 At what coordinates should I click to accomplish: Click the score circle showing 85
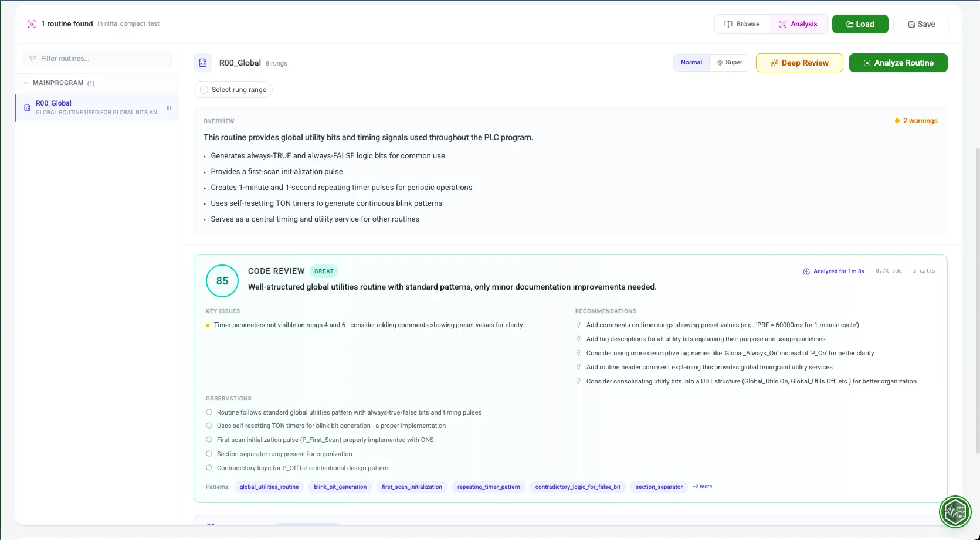(222, 281)
